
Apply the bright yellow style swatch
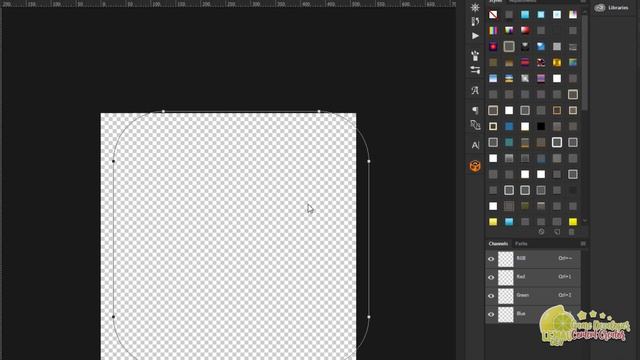pyautogui.click(x=573, y=222)
